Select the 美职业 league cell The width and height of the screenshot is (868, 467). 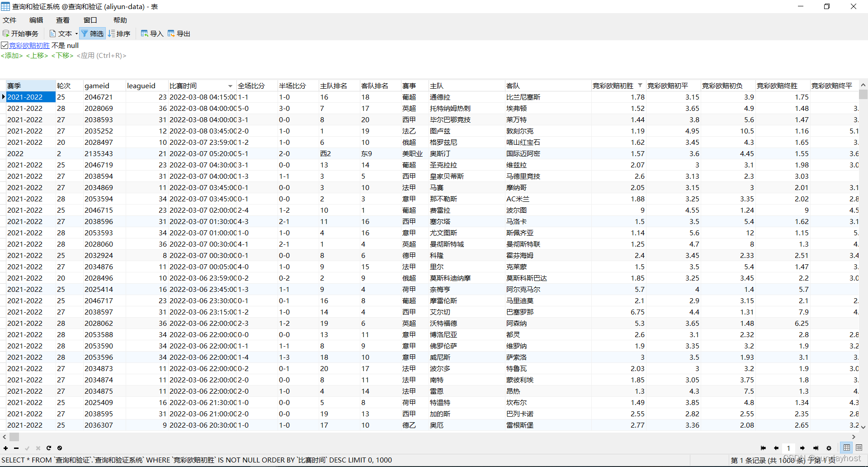pyautogui.click(x=414, y=153)
